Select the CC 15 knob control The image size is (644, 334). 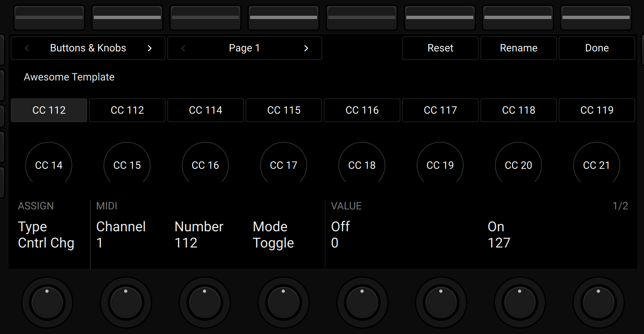click(127, 165)
